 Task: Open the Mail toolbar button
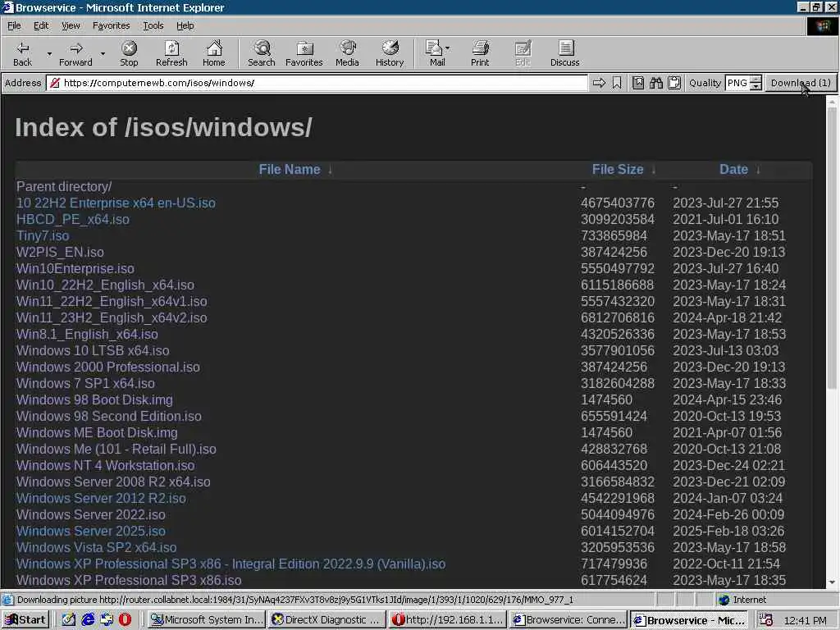pyautogui.click(x=437, y=53)
